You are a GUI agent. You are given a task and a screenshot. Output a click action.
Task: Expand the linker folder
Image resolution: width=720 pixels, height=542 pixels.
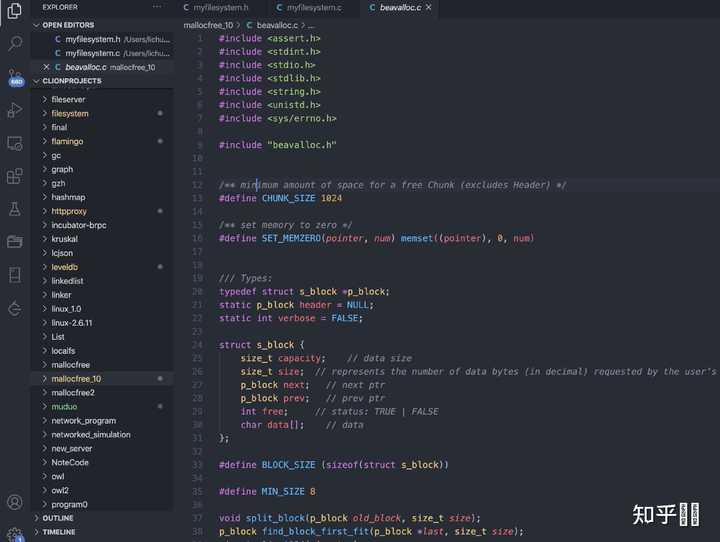click(102, 295)
